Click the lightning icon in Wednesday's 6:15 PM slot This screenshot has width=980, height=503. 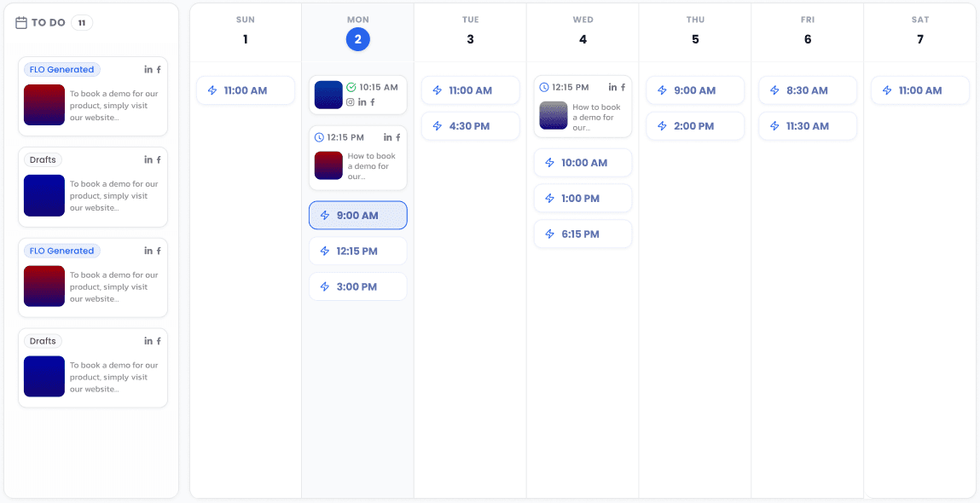pos(550,234)
